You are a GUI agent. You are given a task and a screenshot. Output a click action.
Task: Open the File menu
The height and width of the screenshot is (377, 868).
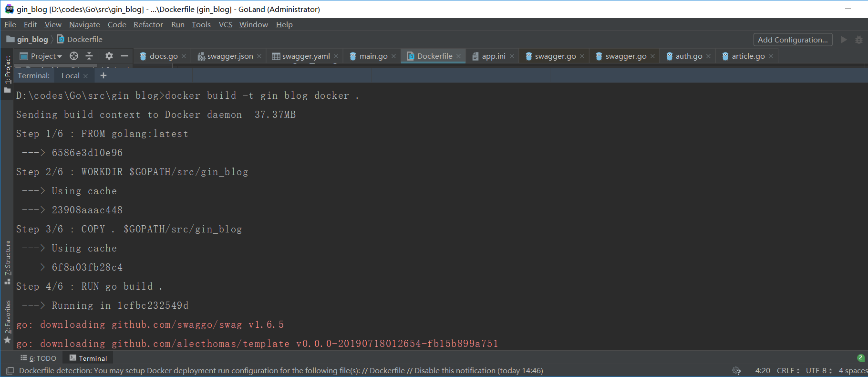(10, 25)
